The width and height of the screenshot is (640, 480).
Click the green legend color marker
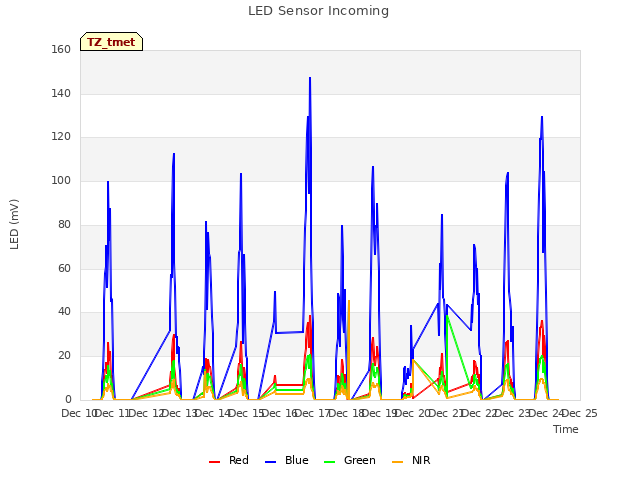click(x=329, y=462)
